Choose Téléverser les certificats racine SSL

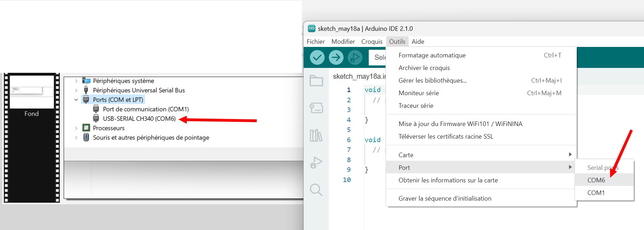pyautogui.click(x=481, y=137)
